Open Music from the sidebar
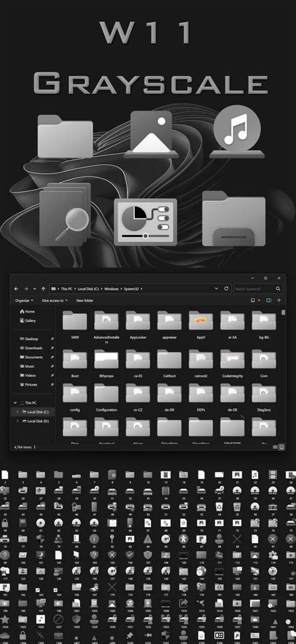This screenshot has height=644, width=296. tap(27, 366)
